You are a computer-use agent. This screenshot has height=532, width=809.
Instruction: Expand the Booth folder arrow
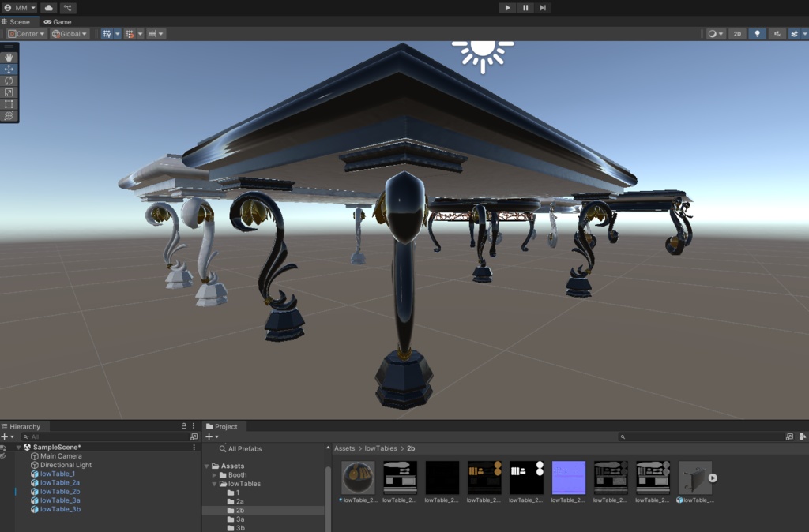tap(214, 475)
